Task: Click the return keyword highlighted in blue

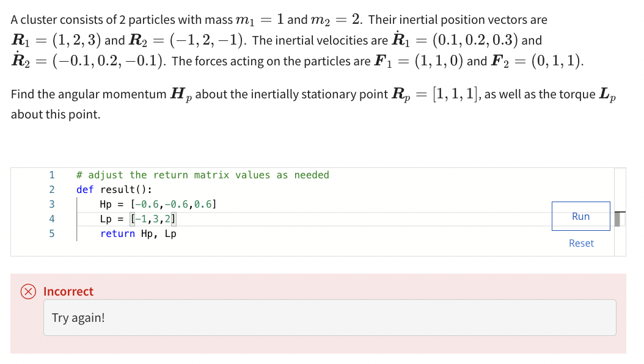Action: coord(117,233)
